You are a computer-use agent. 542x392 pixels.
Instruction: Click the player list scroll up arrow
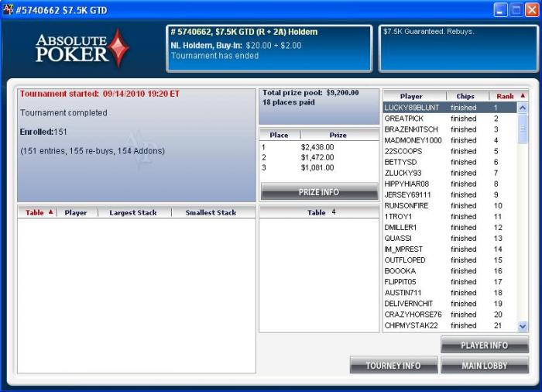(x=523, y=108)
